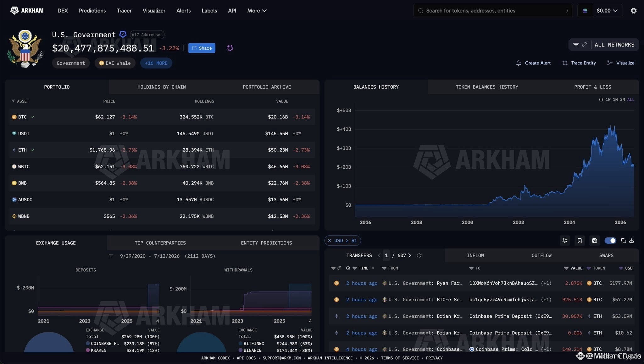
Task: Click the Solana-style wallet icon left of $0.00
Action: (x=585, y=11)
